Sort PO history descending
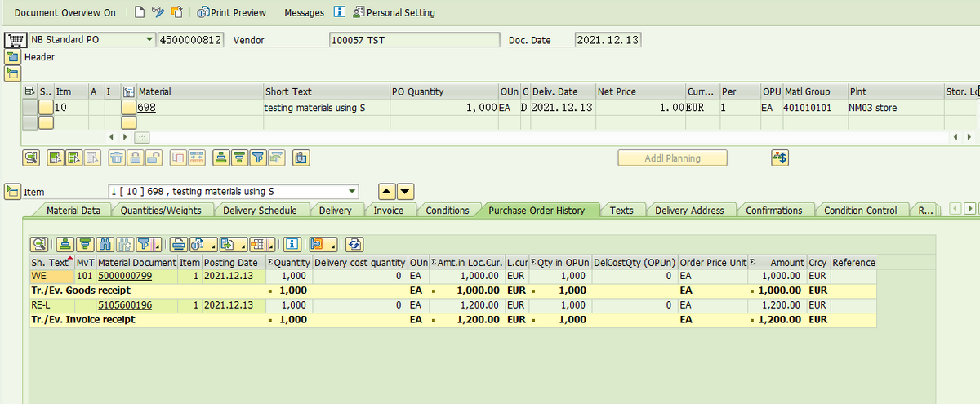Screen dimensions: 980x404 [x=85, y=243]
